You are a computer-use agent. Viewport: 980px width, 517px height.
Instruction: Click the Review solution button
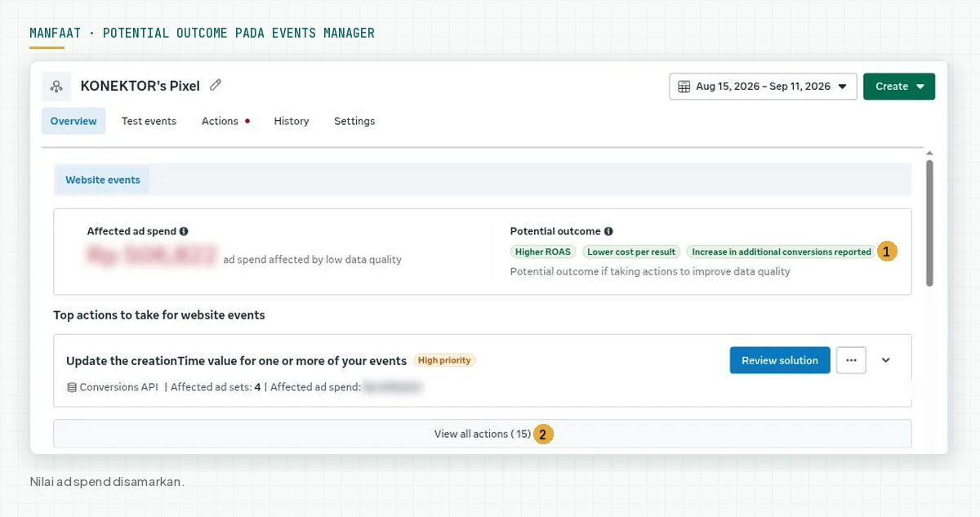coord(780,360)
